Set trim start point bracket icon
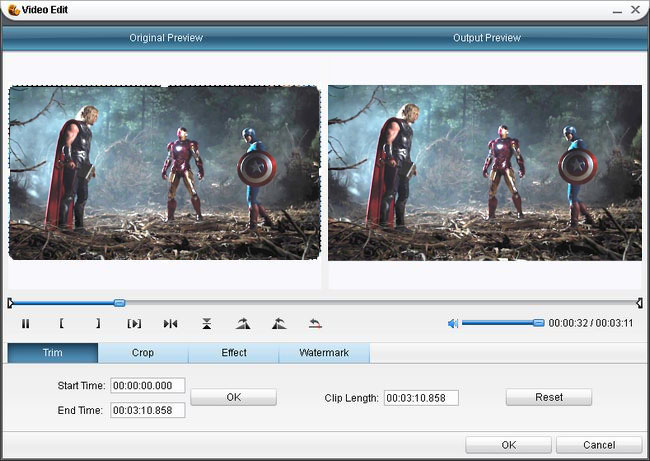The height and width of the screenshot is (461, 650). click(x=61, y=323)
